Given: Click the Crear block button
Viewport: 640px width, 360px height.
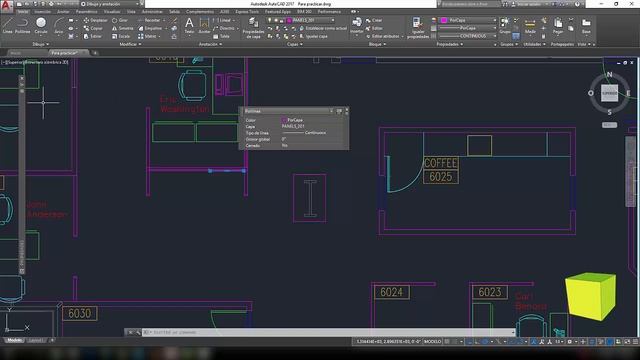Looking at the screenshot, I should (x=374, y=20).
